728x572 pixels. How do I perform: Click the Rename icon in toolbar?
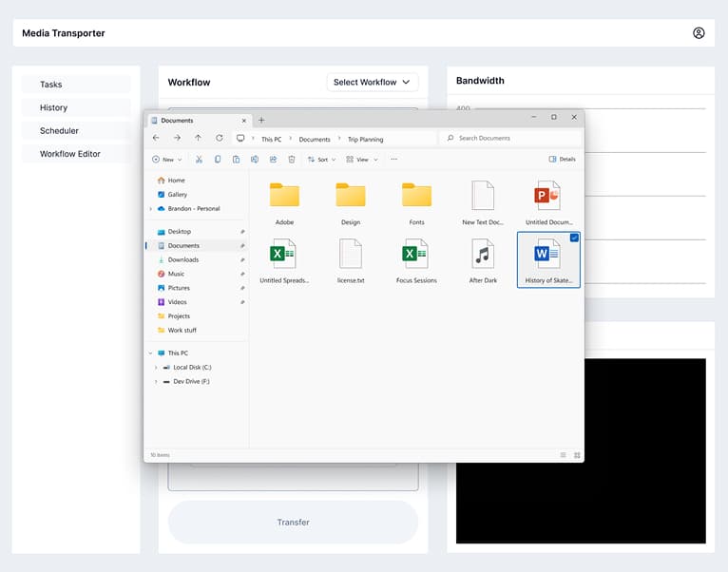click(x=255, y=160)
